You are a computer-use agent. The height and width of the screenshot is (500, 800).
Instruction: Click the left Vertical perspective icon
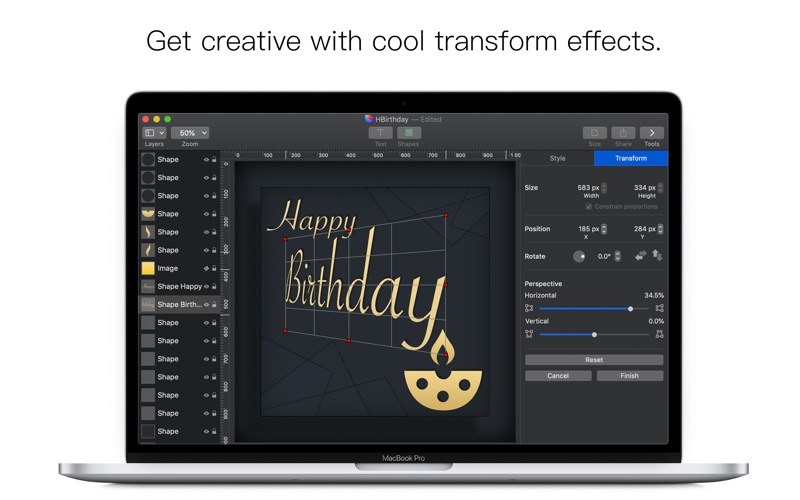529,334
